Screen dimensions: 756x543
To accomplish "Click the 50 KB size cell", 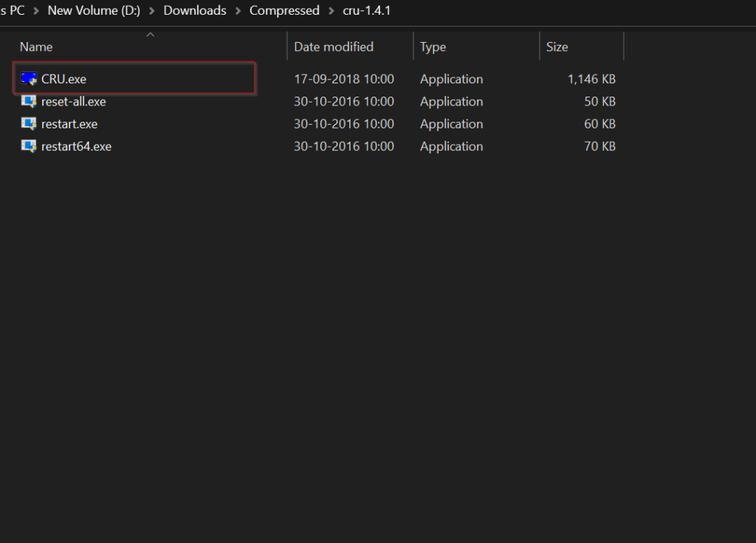I will [x=599, y=102].
